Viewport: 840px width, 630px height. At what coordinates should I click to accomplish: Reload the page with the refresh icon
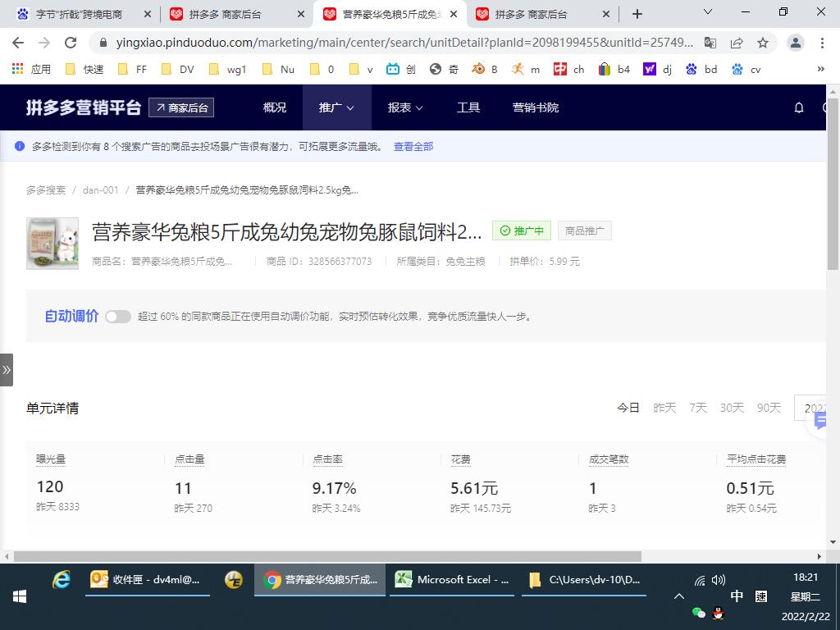tap(71, 43)
